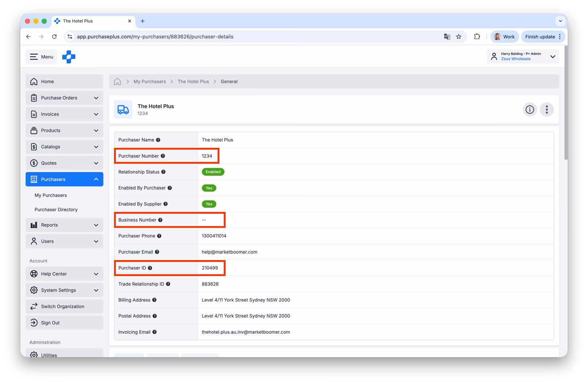Click the Finish update button
Viewport: 588px width, 384px height.
coord(543,37)
